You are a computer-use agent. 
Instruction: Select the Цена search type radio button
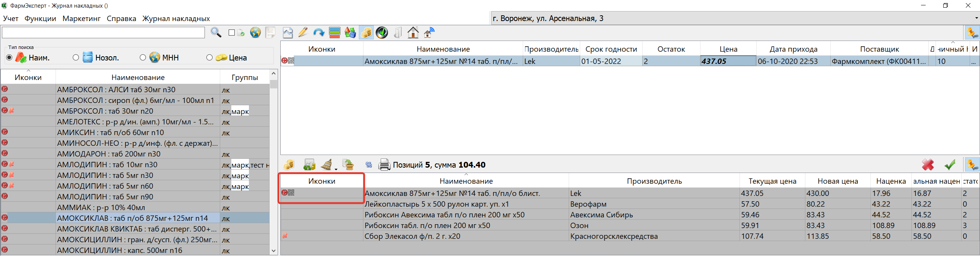coord(209,58)
